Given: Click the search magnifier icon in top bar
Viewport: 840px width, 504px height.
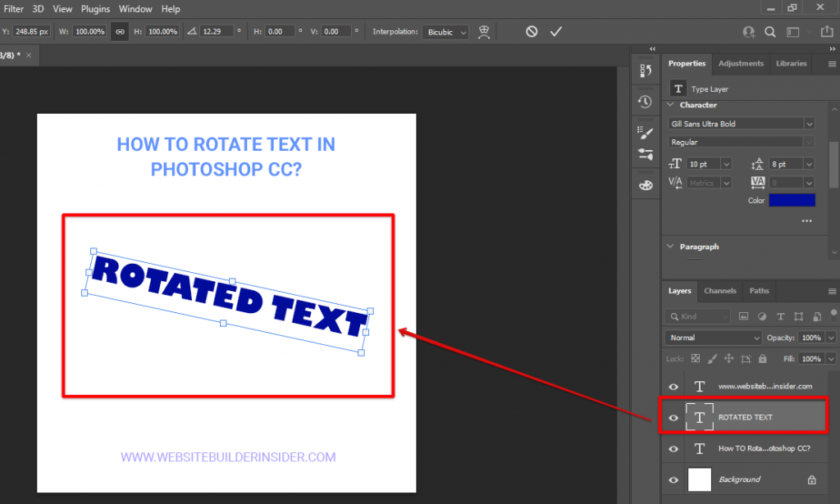Looking at the screenshot, I should tap(771, 31).
